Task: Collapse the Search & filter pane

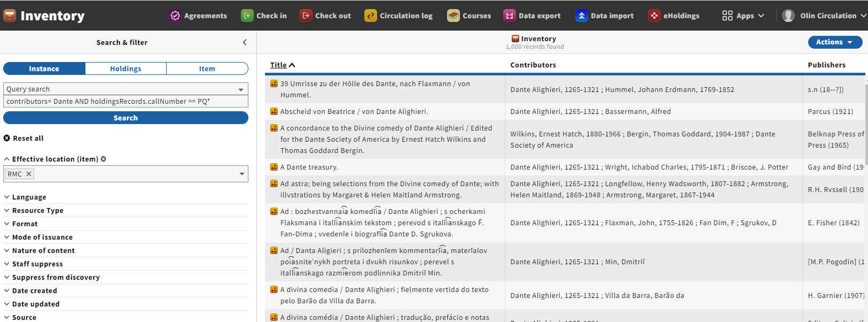Action: (245, 42)
